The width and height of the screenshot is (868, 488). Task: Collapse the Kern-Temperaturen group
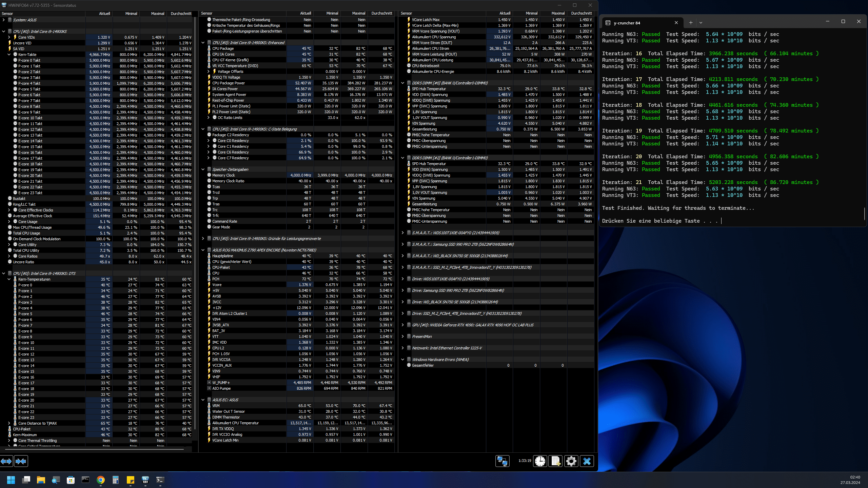(x=9, y=279)
